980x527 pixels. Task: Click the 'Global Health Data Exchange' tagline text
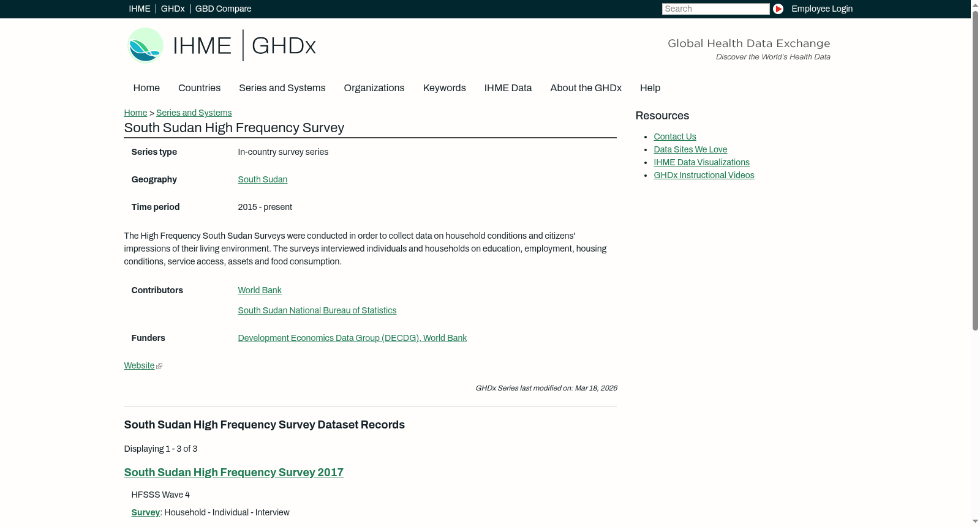pyautogui.click(x=748, y=43)
